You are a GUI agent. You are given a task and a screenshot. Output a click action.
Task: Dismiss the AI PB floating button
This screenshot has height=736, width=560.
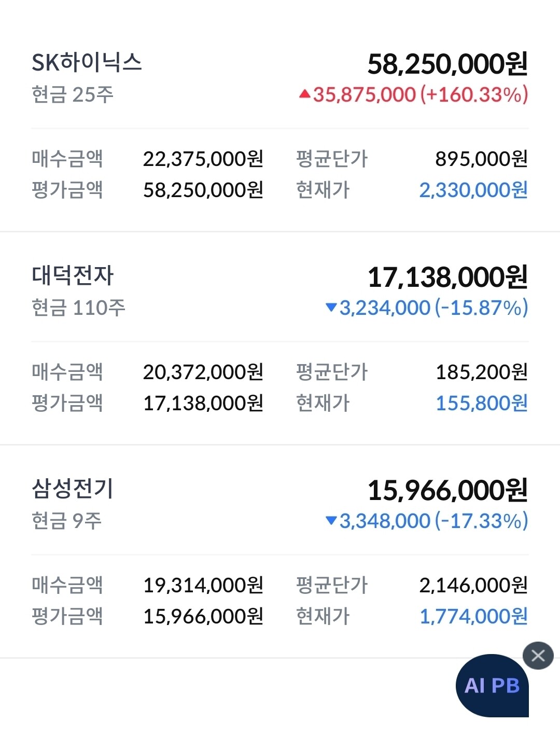point(538,656)
